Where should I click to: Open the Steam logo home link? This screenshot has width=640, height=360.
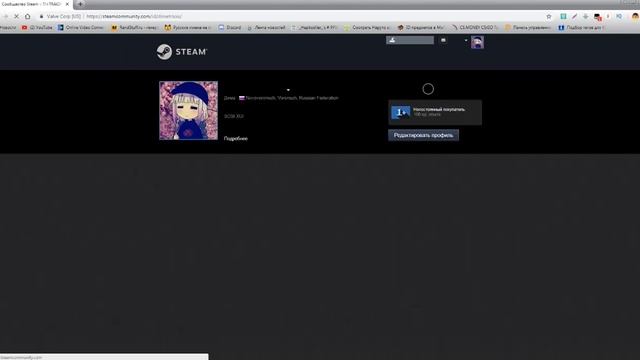(x=182, y=52)
